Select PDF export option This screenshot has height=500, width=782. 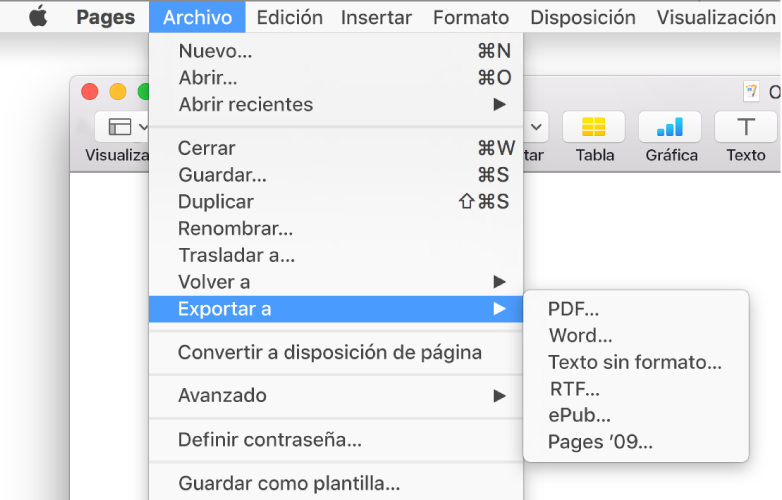pyautogui.click(x=574, y=309)
